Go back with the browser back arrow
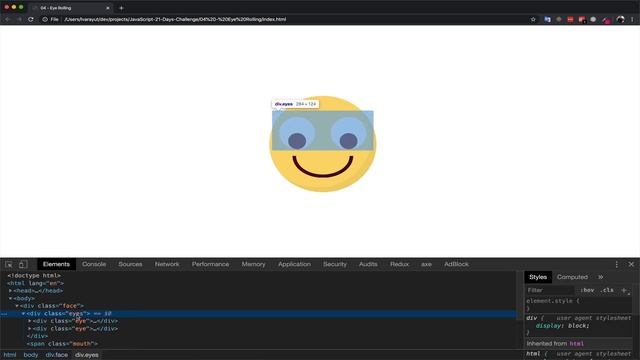This screenshot has height=360, width=640. pos(7,19)
